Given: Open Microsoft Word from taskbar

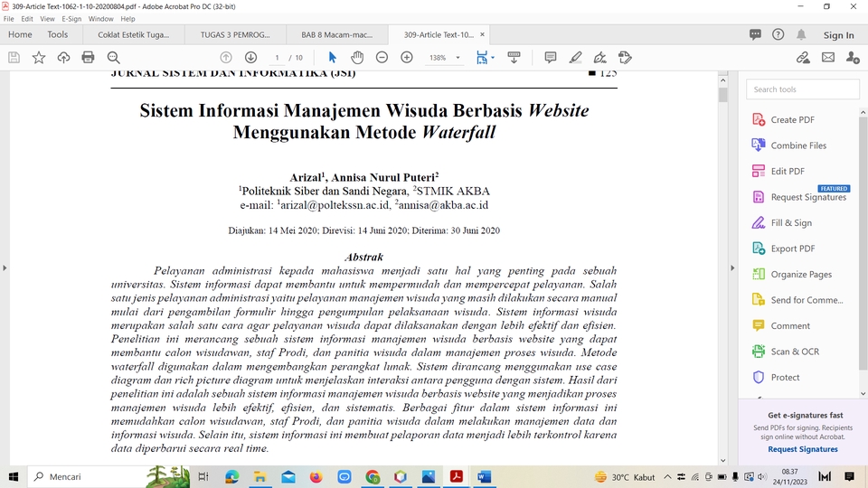Looking at the screenshot, I should coord(485,476).
